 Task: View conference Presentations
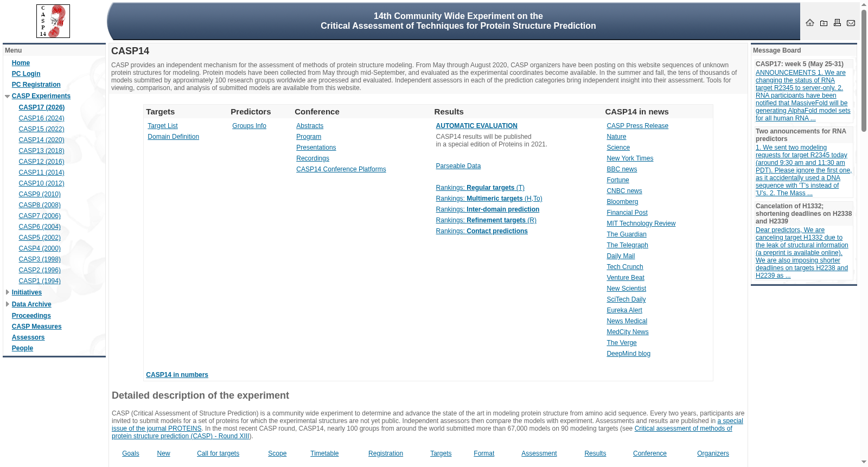pos(316,148)
